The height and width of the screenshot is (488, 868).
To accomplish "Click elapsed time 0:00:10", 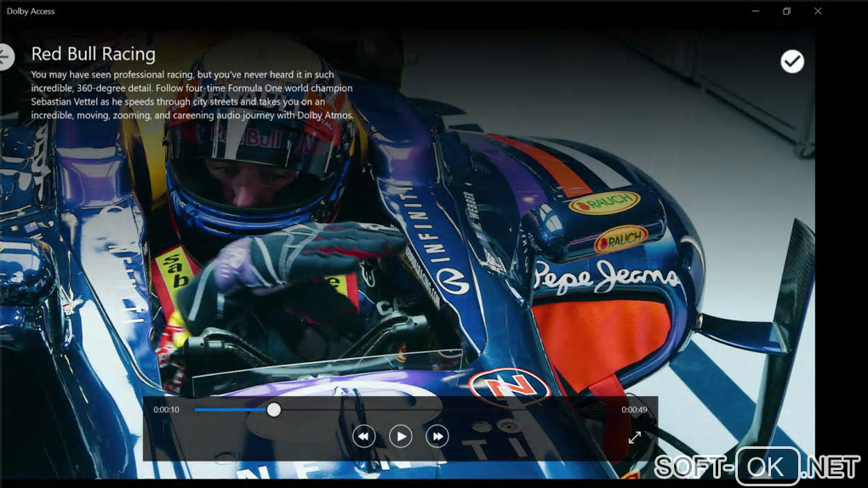I will [x=166, y=410].
